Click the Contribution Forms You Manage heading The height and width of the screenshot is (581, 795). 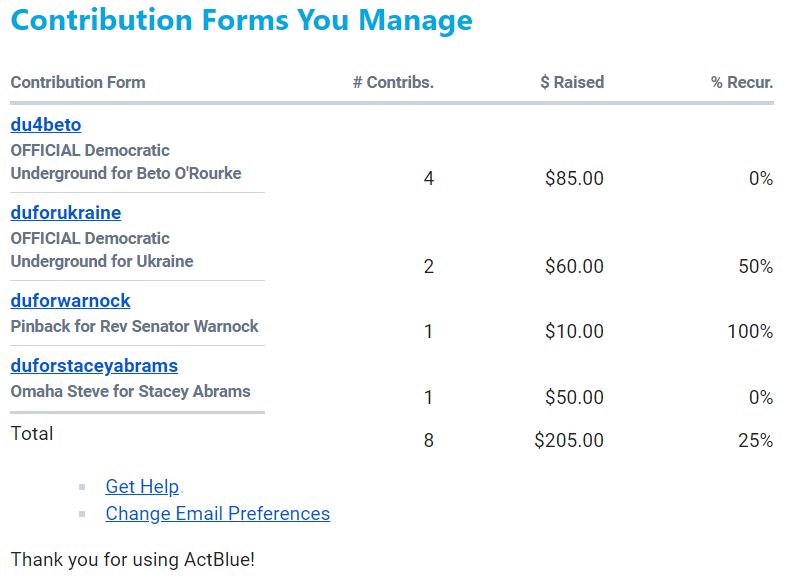242,21
